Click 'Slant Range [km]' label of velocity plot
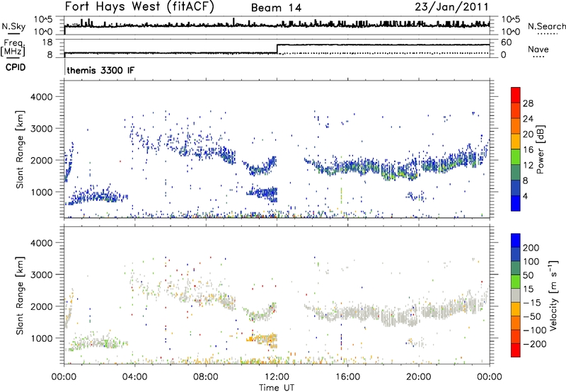 tap(20, 296)
